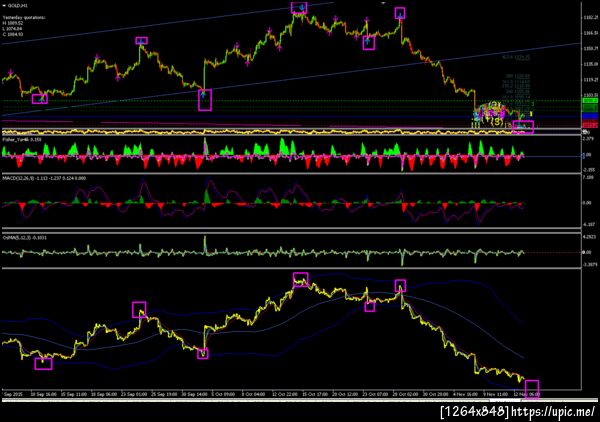Click the '12 Oct 22:00' time axis label
Screen dimensions: 600x422
285,394
